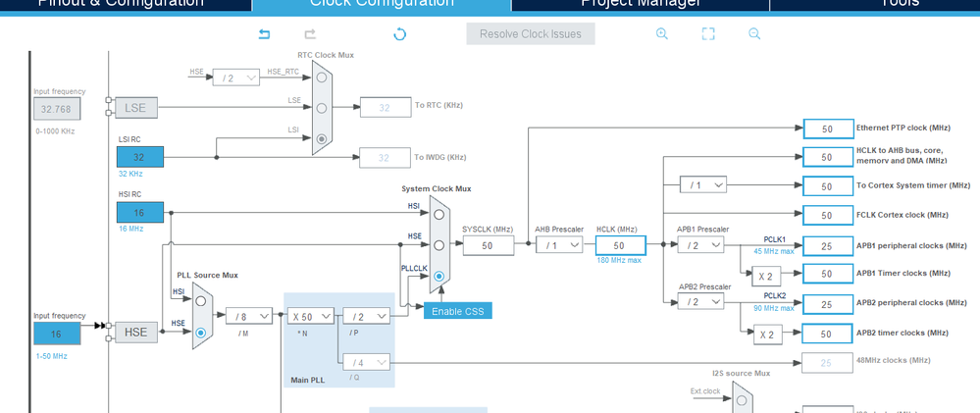Click the HCLK (MHz) value field

pos(619,245)
